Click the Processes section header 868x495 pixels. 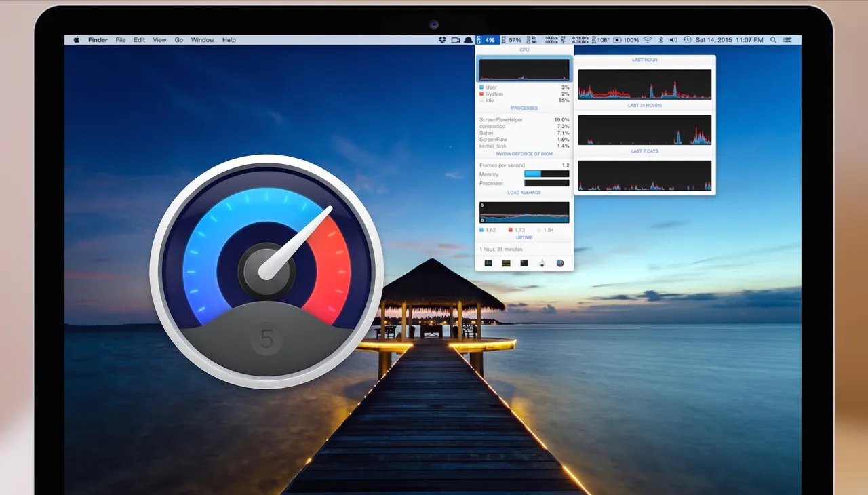524,108
